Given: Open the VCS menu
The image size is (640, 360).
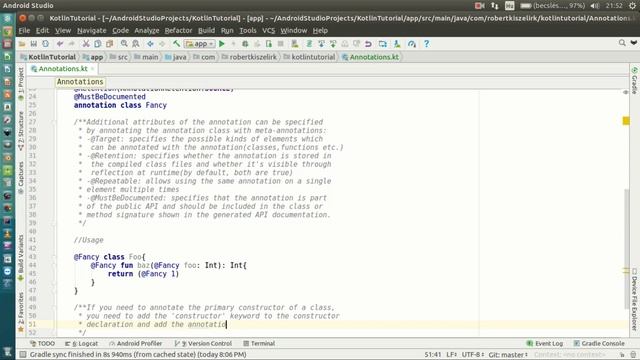Looking at the screenshot, I should click(x=269, y=31).
